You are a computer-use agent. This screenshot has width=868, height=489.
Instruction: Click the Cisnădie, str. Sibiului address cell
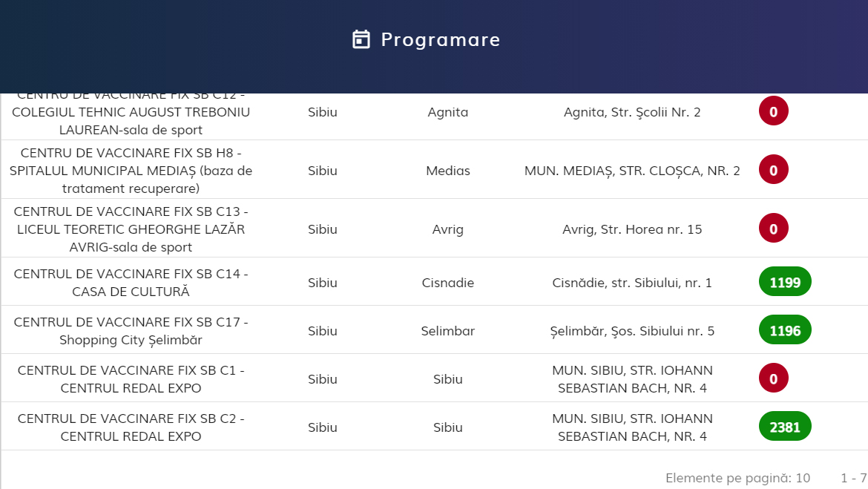click(x=632, y=283)
